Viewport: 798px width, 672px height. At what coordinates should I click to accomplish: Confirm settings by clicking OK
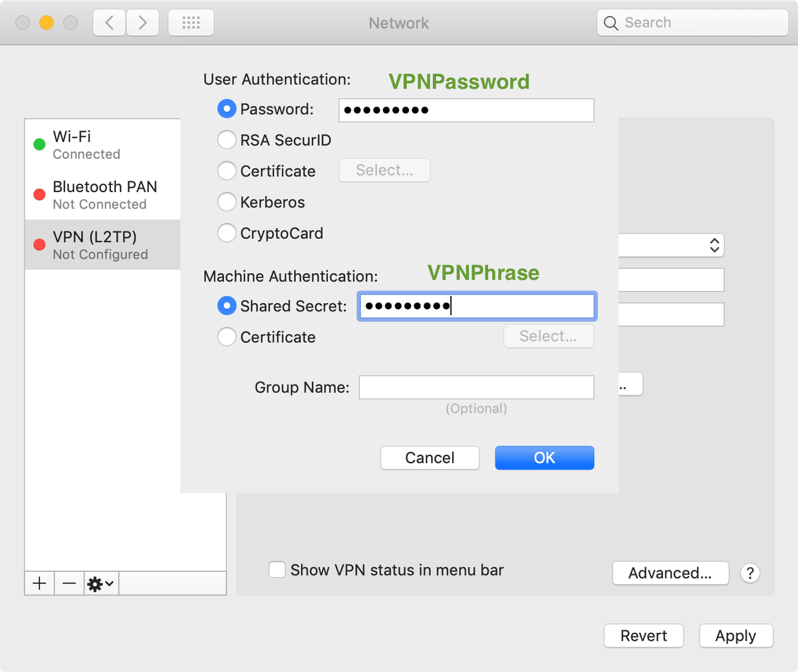coord(544,457)
